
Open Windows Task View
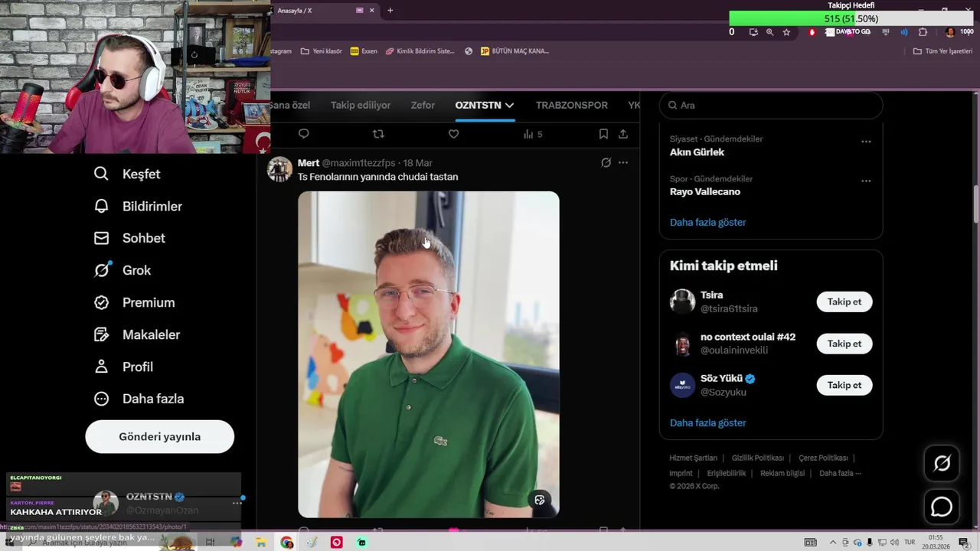click(210, 543)
